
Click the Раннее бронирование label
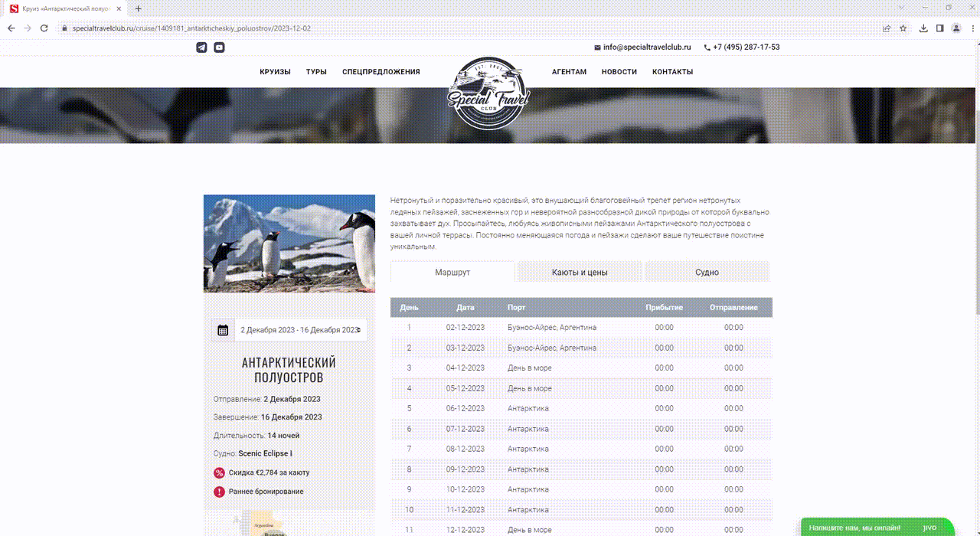(x=266, y=492)
